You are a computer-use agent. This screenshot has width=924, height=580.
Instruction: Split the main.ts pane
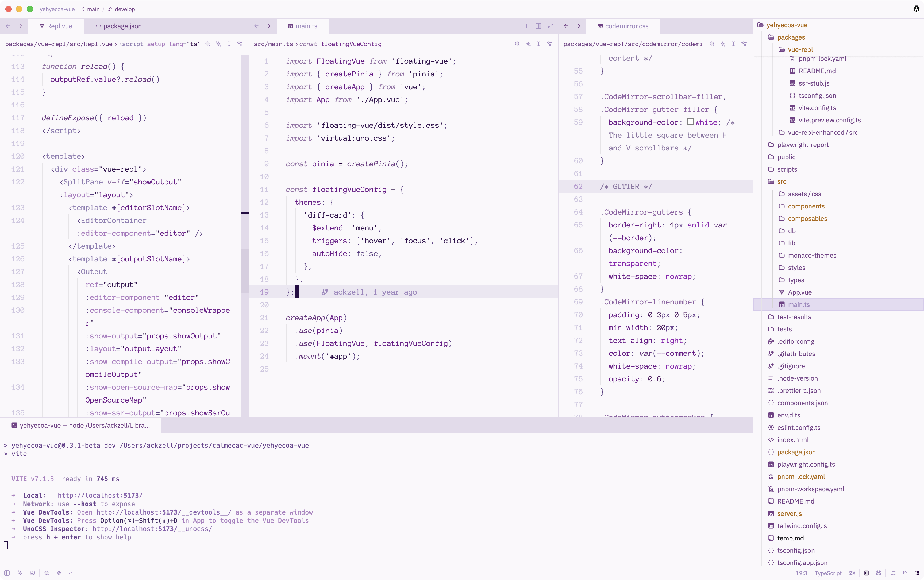point(538,26)
